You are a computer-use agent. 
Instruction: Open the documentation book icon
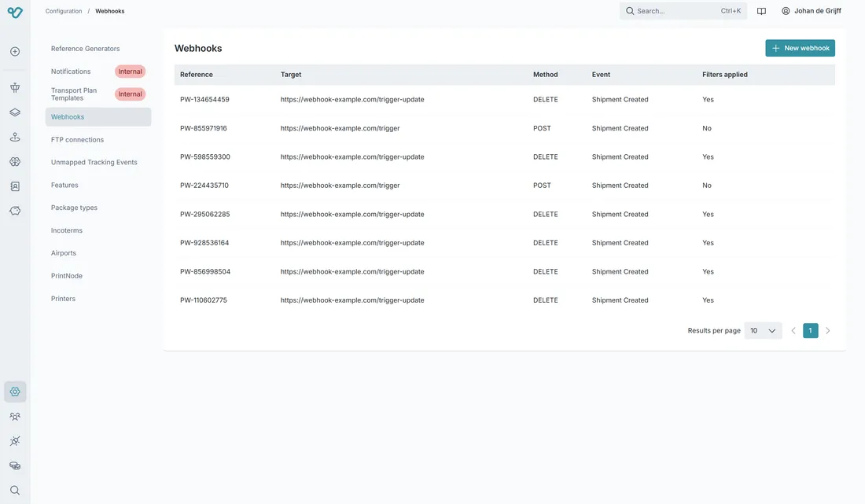click(x=761, y=11)
